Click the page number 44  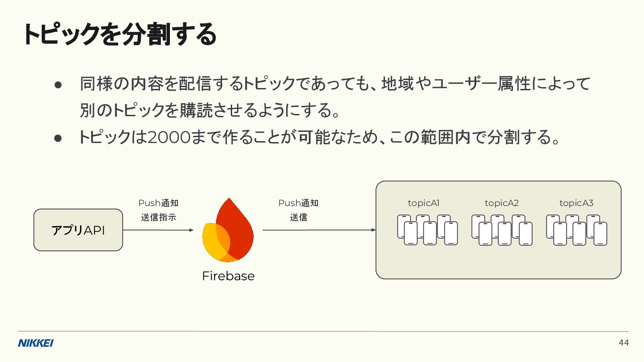[x=623, y=343]
